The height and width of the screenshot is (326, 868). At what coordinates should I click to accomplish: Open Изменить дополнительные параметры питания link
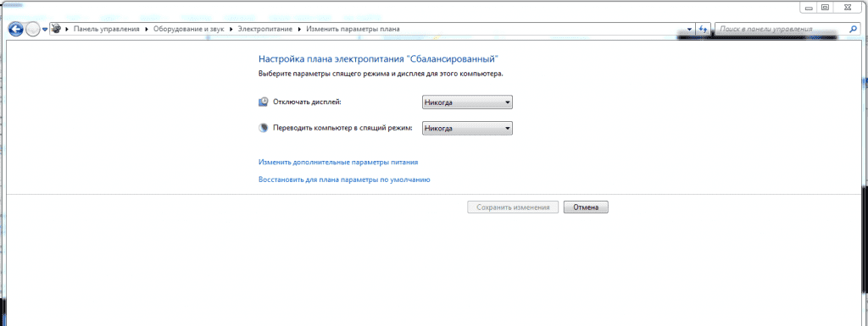coord(338,163)
